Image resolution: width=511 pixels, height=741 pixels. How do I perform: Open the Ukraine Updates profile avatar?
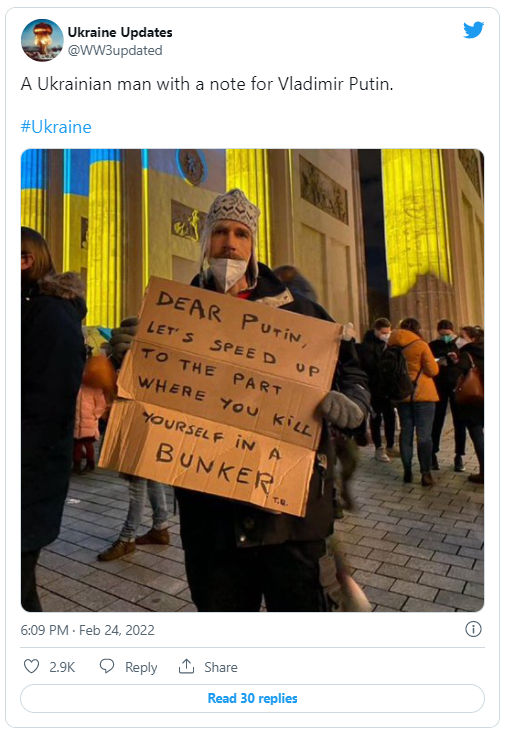tap(42, 40)
